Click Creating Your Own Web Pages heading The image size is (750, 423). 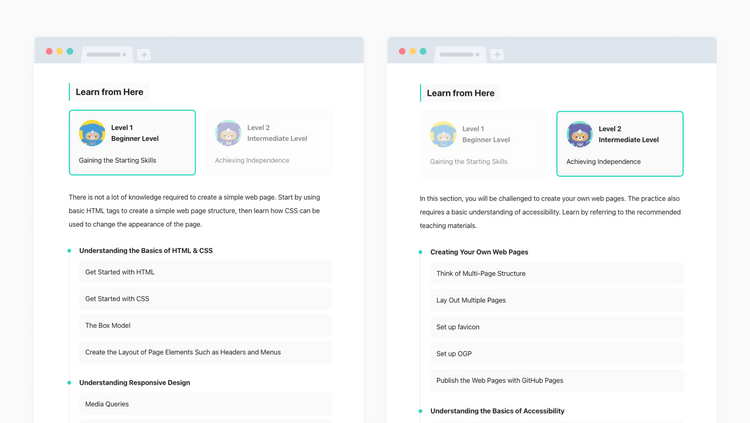pos(479,252)
